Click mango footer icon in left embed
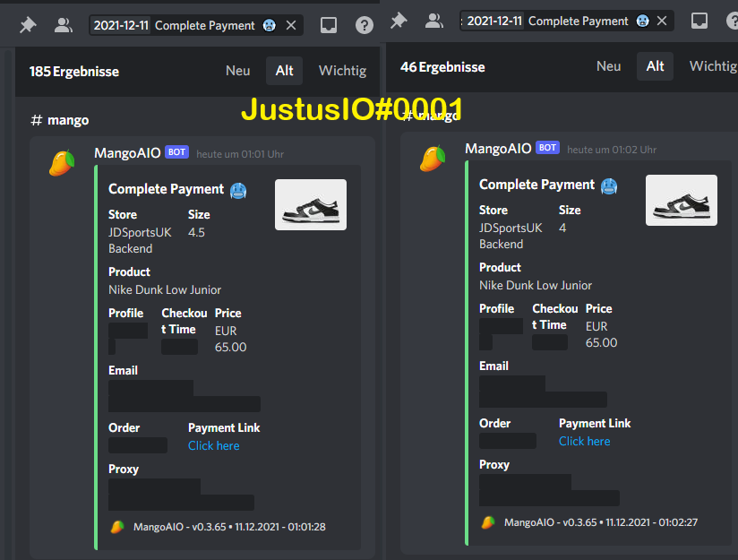The height and width of the screenshot is (560, 738). pos(117,527)
